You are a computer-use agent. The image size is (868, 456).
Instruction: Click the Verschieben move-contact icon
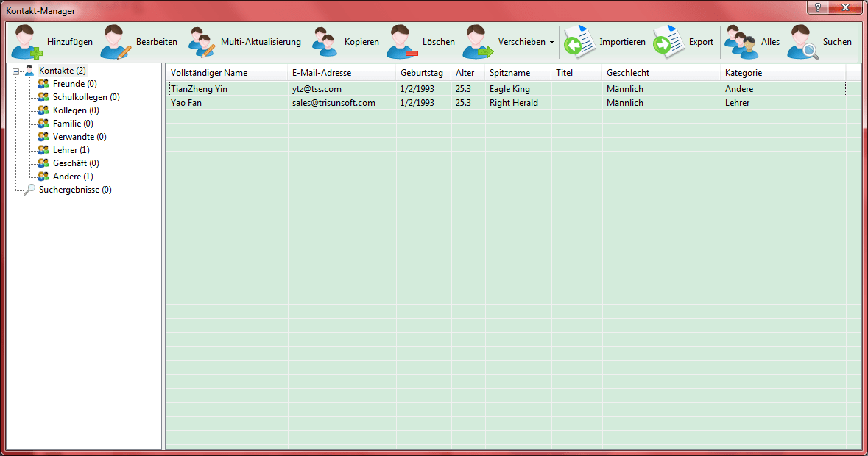pos(478,42)
